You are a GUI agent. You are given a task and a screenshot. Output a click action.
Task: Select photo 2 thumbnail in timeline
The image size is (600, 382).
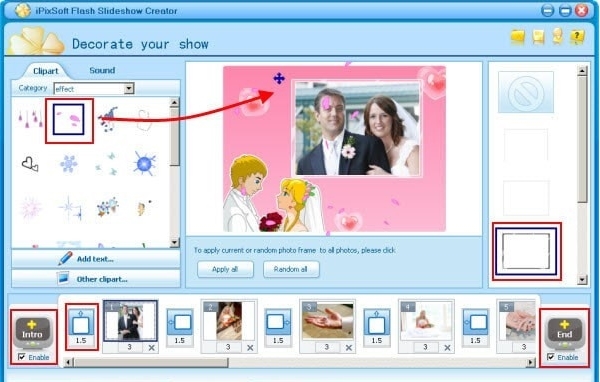[229, 321]
